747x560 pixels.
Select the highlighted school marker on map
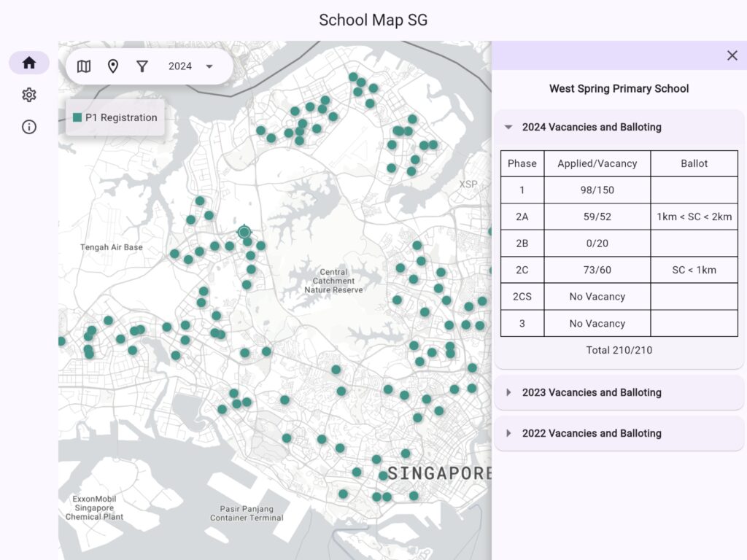pos(244,232)
